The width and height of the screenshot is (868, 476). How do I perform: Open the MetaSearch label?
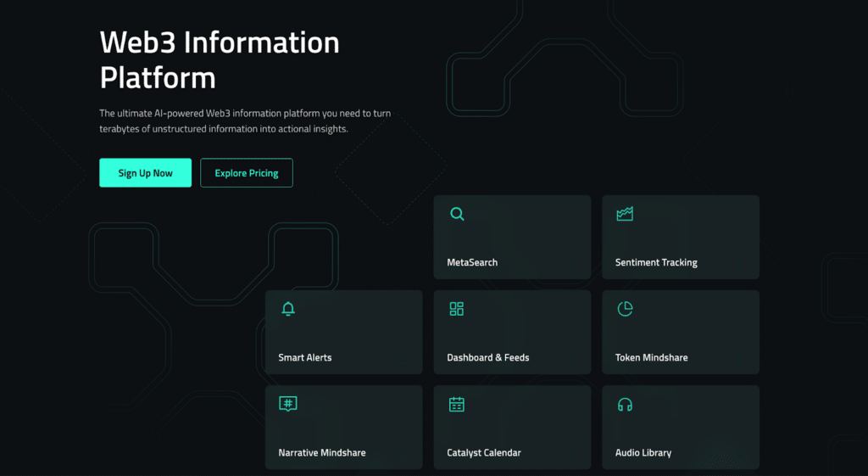point(472,263)
